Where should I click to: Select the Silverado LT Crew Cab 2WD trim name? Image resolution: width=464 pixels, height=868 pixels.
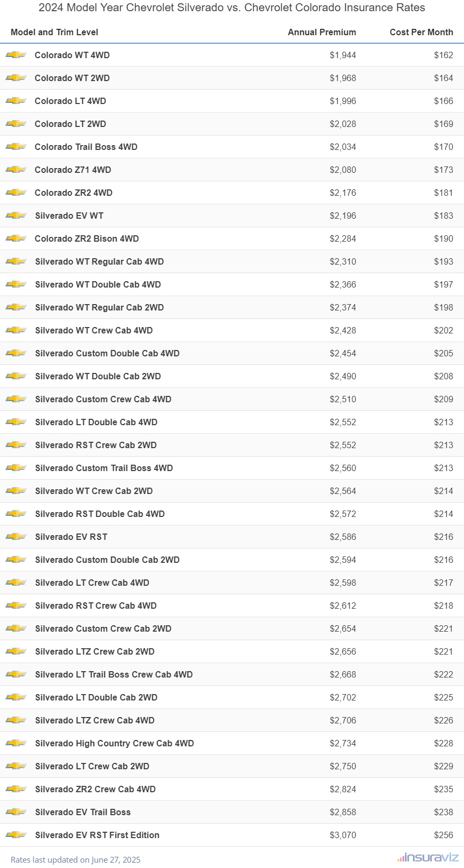pos(92,766)
